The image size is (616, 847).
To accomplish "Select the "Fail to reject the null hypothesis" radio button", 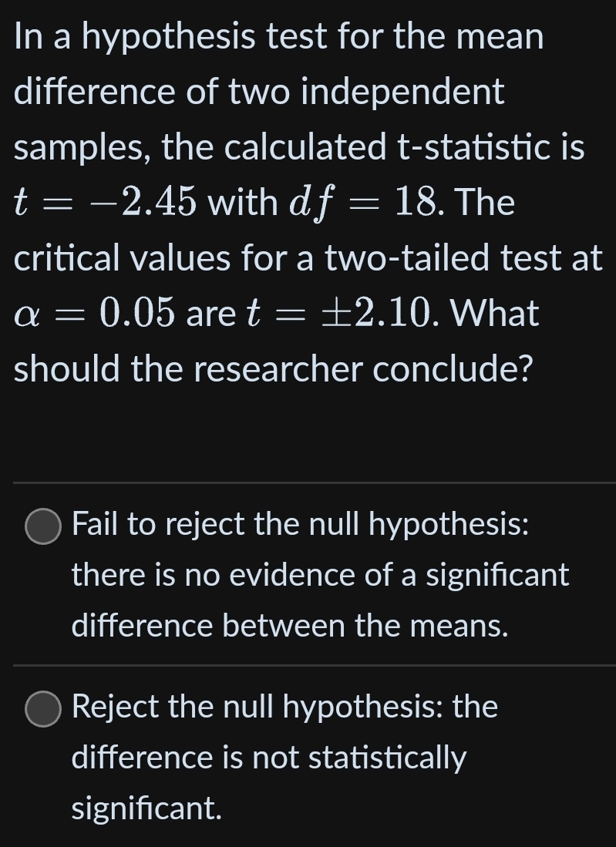I will (x=42, y=526).
